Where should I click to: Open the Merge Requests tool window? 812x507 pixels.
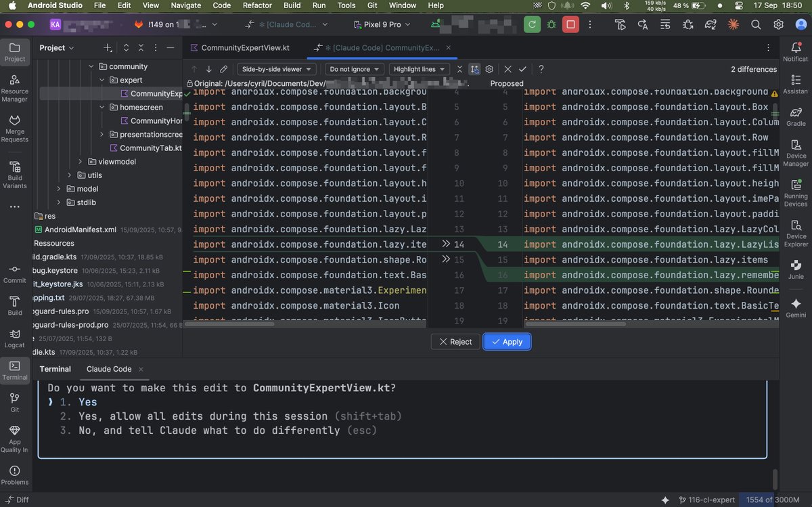[x=15, y=129]
